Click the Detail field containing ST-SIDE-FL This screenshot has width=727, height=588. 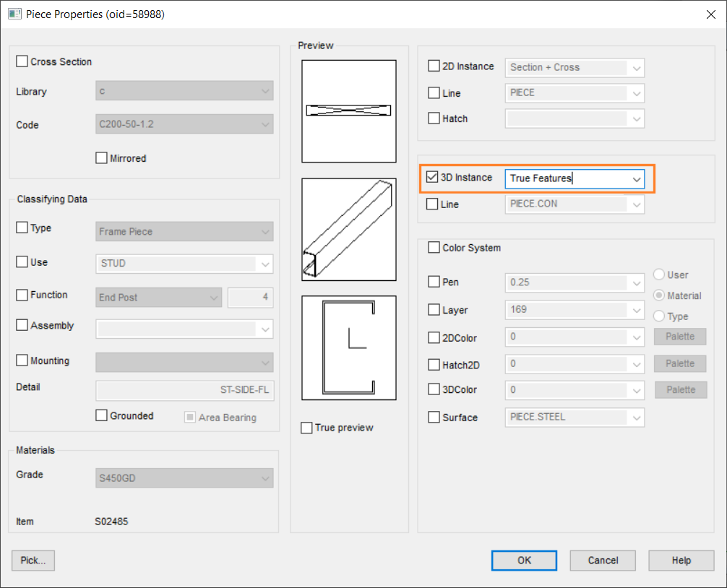click(x=184, y=390)
